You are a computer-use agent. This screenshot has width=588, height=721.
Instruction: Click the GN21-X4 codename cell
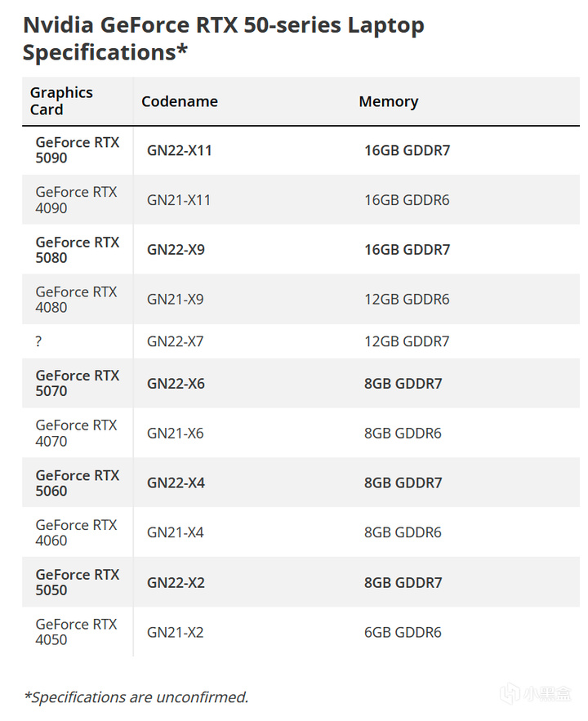(x=176, y=532)
